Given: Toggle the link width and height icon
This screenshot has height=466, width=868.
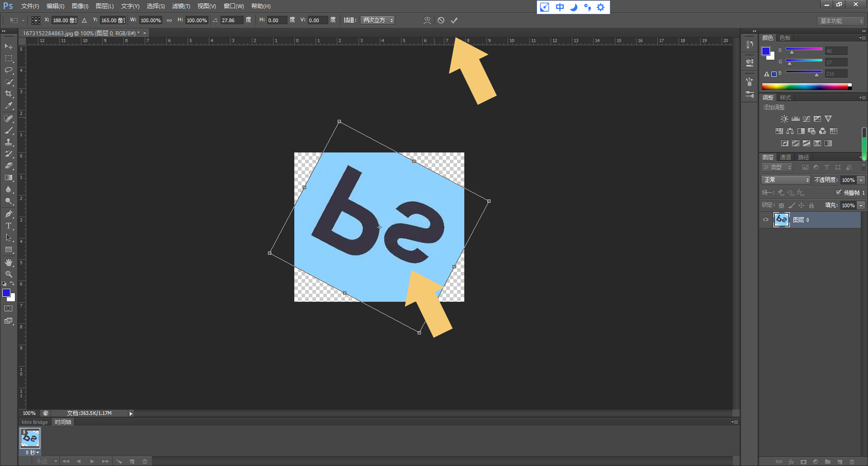Looking at the screenshot, I should [170, 20].
